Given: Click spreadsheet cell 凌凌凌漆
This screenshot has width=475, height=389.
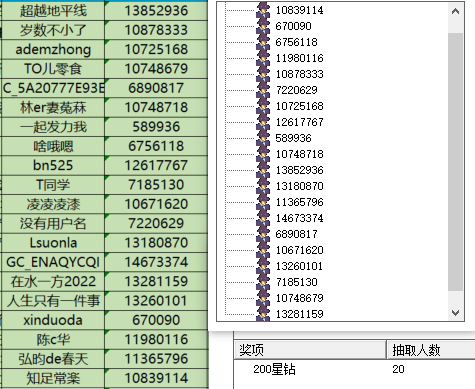Looking at the screenshot, I should click(x=53, y=204).
